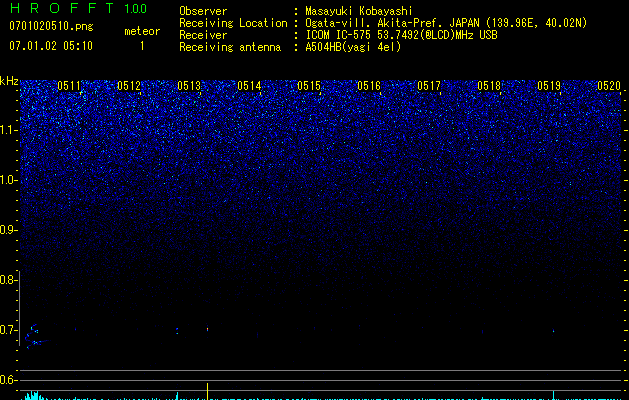629x400 pixels.
Task: Click receiver text ICOM IC-575 53.7492 MHz USB
Action: coord(401,35)
